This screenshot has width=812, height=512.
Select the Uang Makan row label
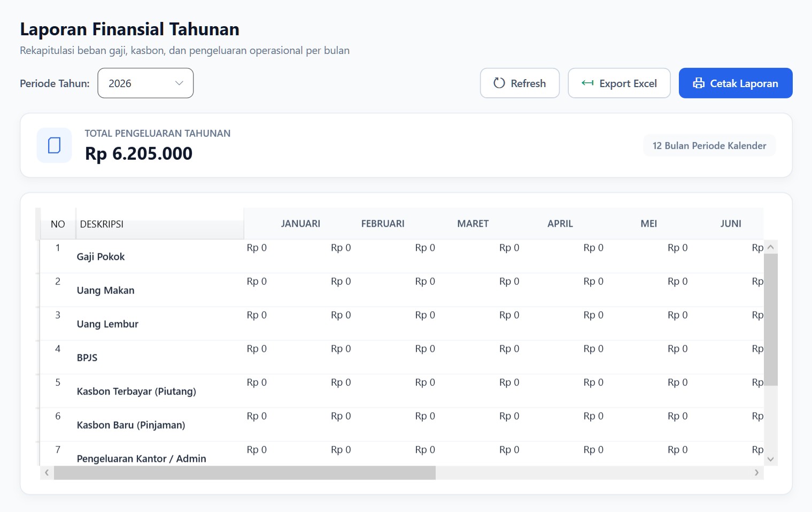[x=105, y=290]
